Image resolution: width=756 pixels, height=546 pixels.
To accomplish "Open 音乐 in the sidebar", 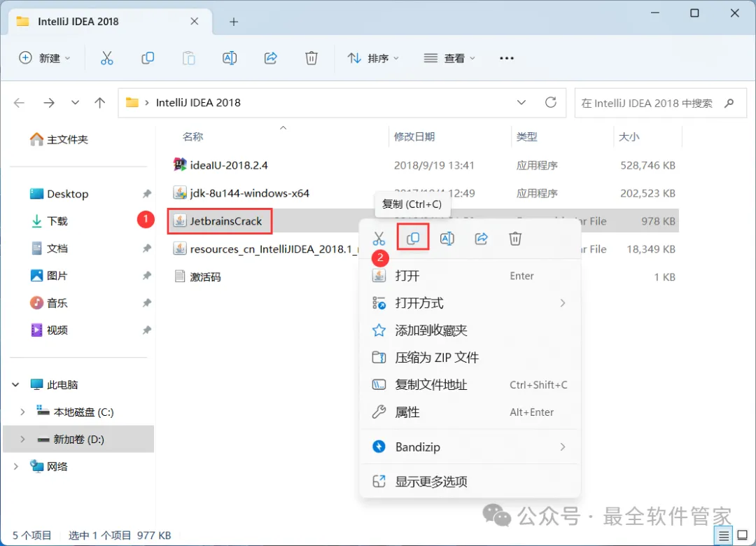I will 49,303.
